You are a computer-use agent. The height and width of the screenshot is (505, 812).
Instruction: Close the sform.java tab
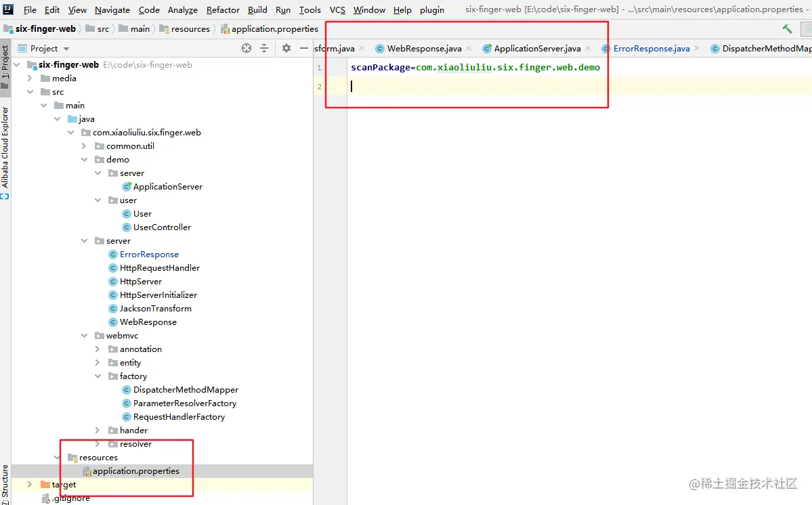(x=362, y=48)
